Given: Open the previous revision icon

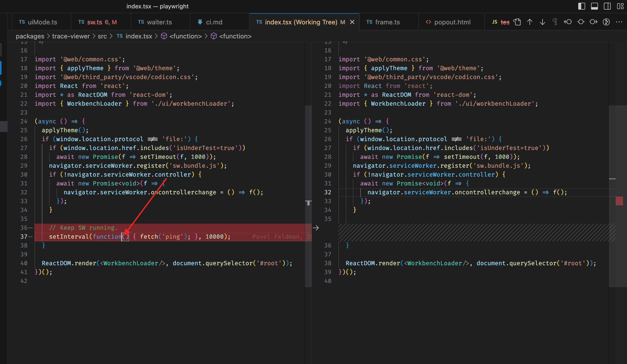Looking at the screenshot, I should click(x=568, y=22).
